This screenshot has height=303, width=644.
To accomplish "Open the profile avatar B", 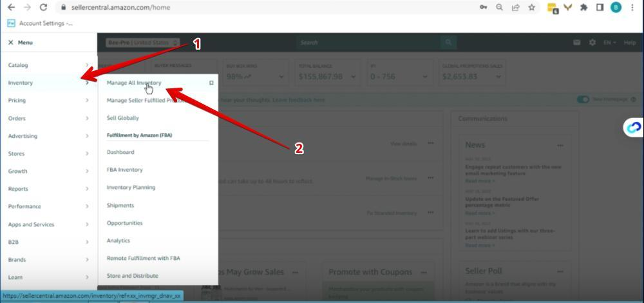I will point(616,7).
